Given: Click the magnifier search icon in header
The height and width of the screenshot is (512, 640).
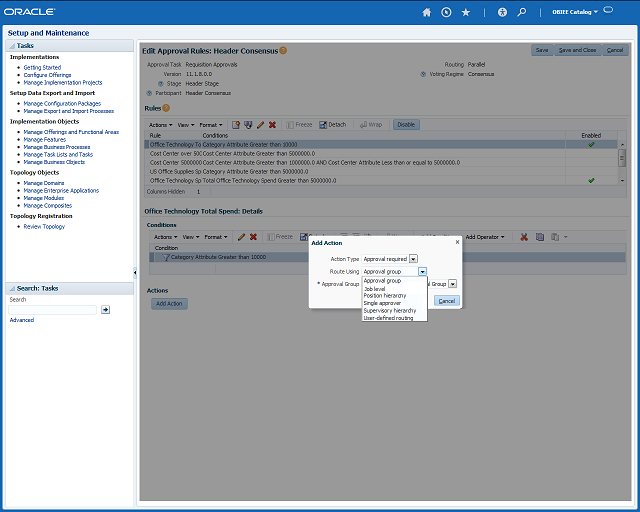Looking at the screenshot, I should (x=522, y=12).
